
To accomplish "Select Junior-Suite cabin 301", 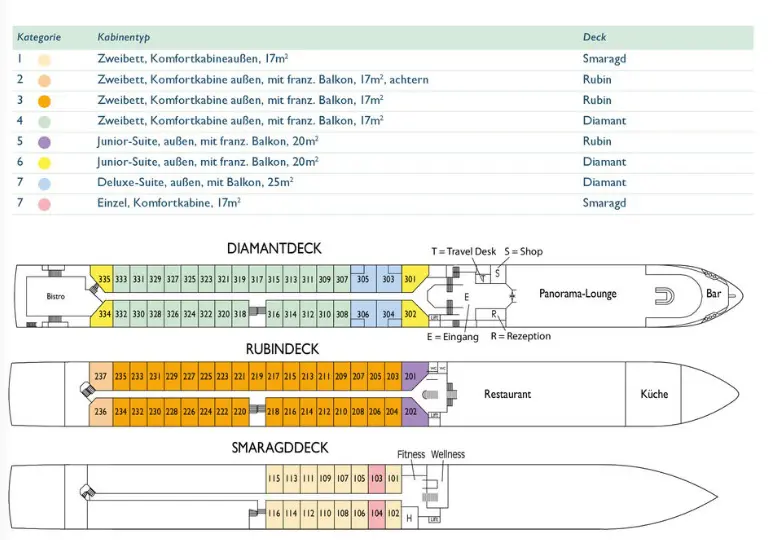I will pyautogui.click(x=412, y=279).
